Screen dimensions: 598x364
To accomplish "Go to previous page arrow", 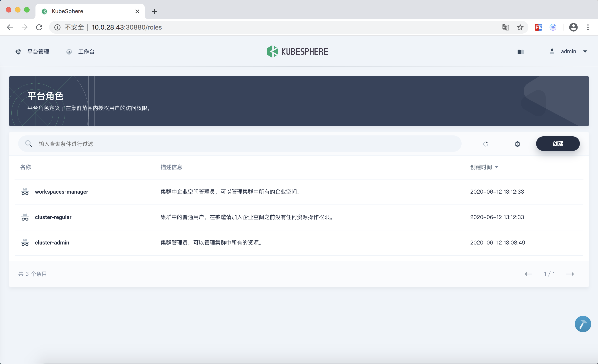I will 528,274.
